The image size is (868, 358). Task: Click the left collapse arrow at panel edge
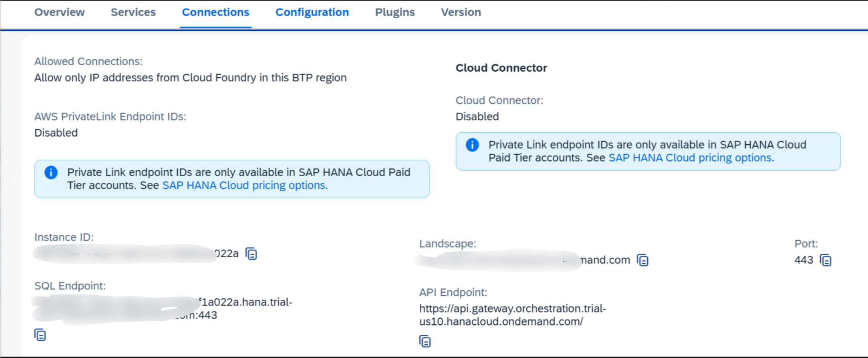15,178
